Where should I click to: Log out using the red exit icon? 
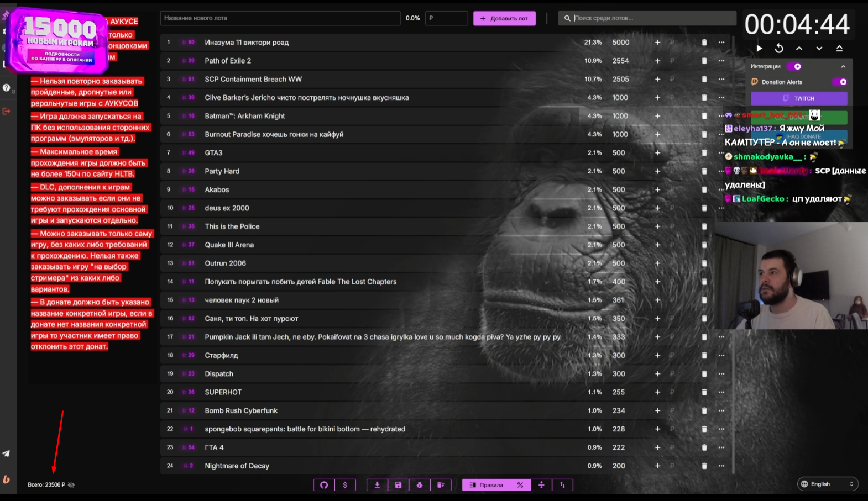tap(7, 111)
